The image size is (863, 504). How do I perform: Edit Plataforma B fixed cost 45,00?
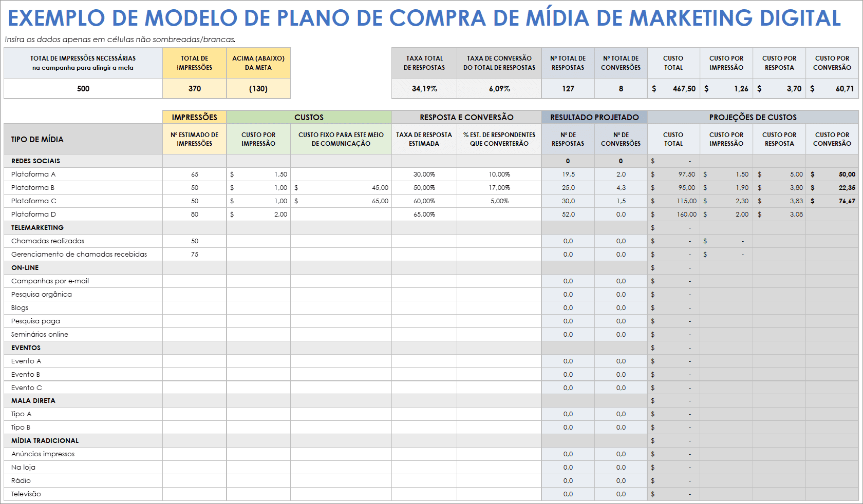point(341,188)
